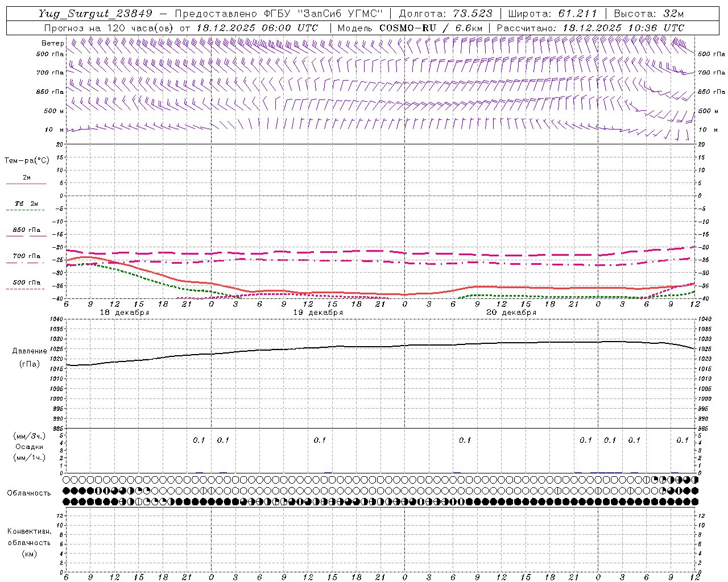Click the 20 tick on the left temperature axis
Screen dimensions: 728x582
[x=59, y=144]
